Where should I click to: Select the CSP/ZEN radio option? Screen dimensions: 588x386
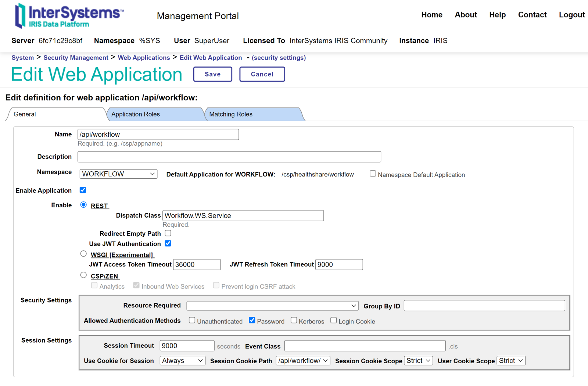pos(83,275)
